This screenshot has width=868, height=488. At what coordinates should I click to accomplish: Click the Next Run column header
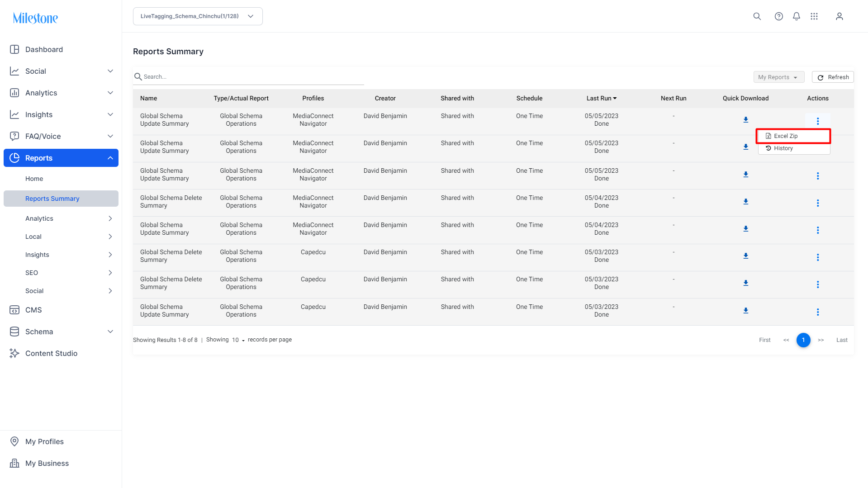(674, 98)
